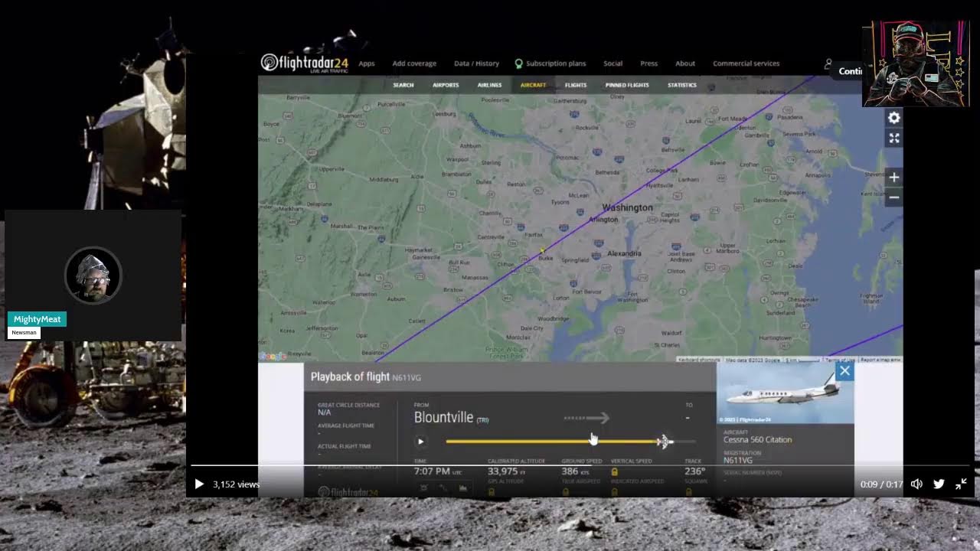
Task: Click the Blountville origin airport name
Action: point(443,418)
